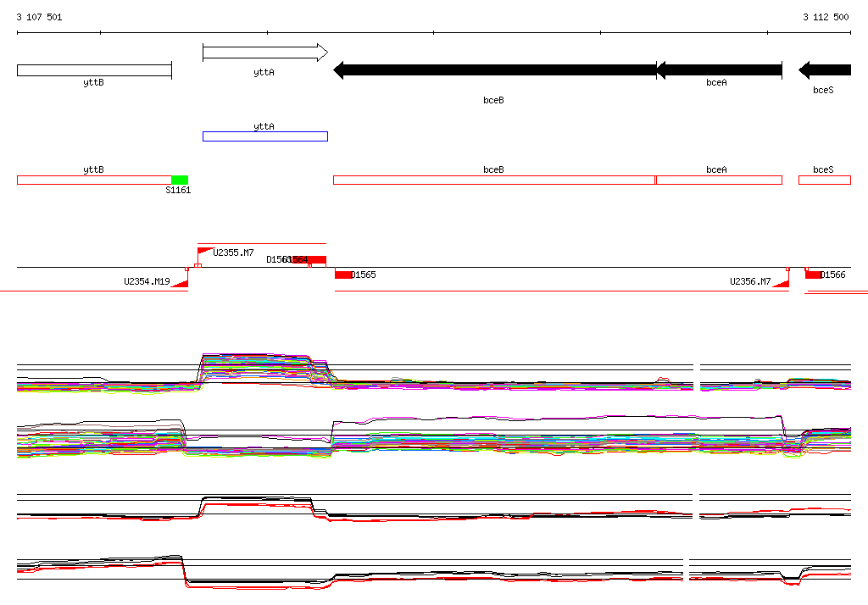Click the U2356.M7 red triangle marker
This screenshot has height=605, width=868.
tap(781, 283)
